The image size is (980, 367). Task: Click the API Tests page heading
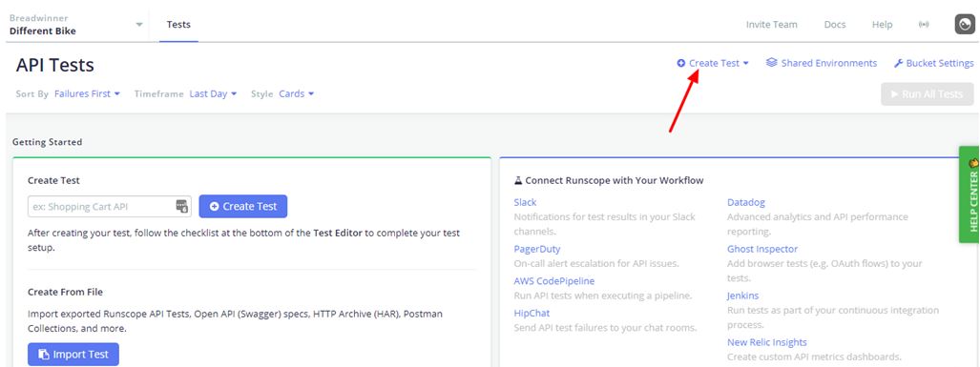pos(55,65)
